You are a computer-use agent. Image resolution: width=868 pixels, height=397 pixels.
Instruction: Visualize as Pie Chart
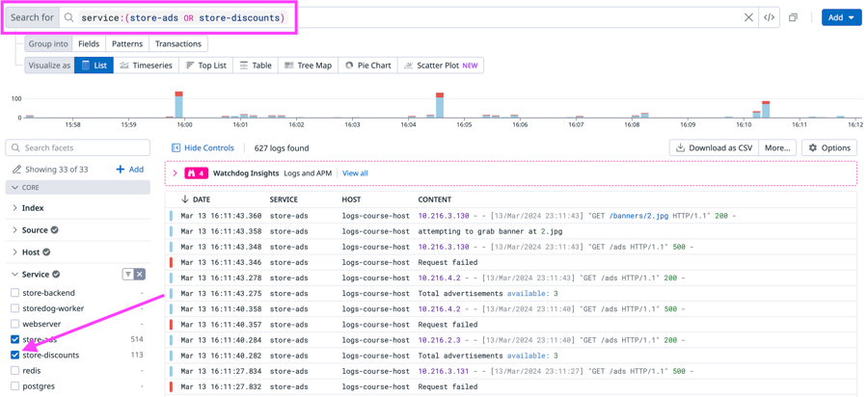tap(367, 66)
